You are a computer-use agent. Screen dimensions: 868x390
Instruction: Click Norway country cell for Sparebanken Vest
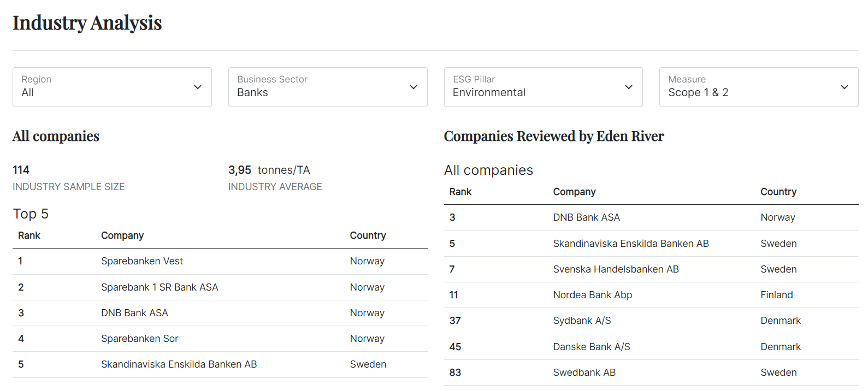(367, 261)
